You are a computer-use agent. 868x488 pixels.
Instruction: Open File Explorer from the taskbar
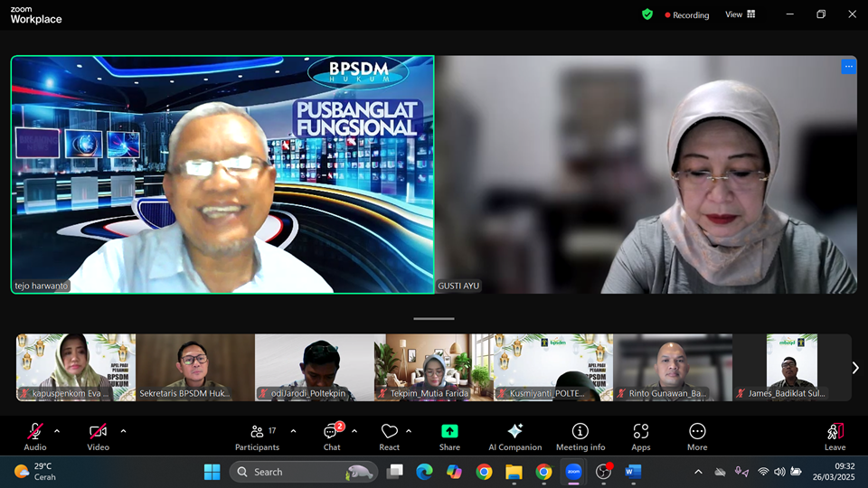[514, 472]
